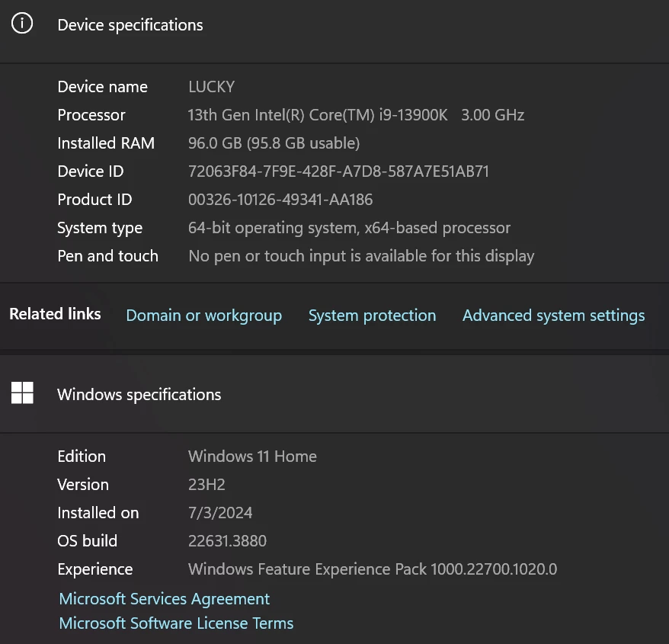The image size is (669, 644).
Task: Click the Processor label
Action: click(x=91, y=115)
